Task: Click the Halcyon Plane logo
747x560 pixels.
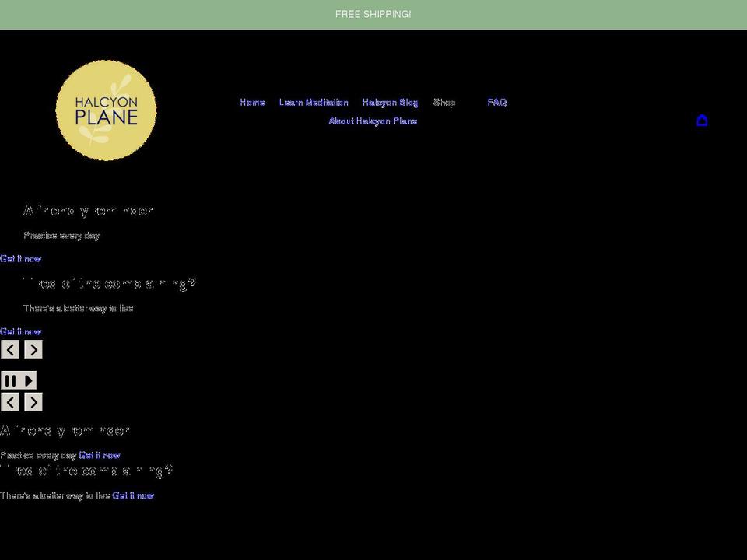Action: [x=106, y=110]
